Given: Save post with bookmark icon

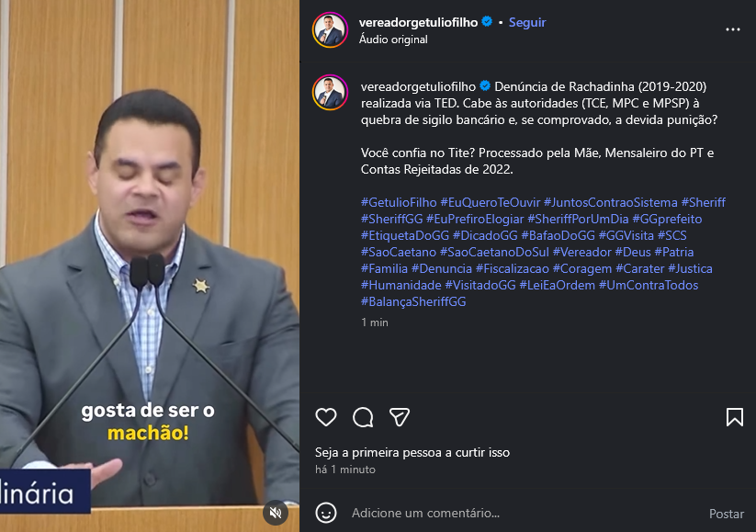Looking at the screenshot, I should click(x=734, y=417).
